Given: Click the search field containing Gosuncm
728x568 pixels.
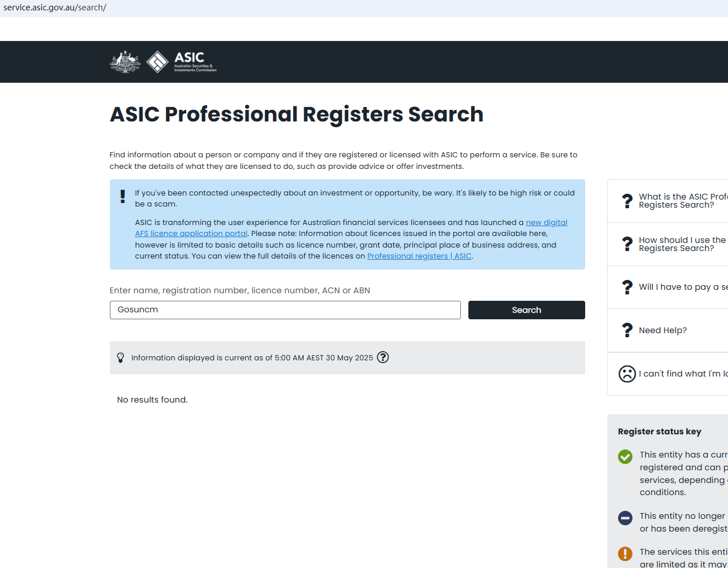Looking at the screenshot, I should (285, 310).
